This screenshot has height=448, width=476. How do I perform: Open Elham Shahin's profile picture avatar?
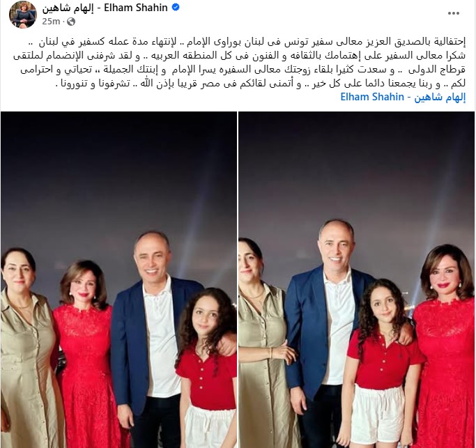23,15
